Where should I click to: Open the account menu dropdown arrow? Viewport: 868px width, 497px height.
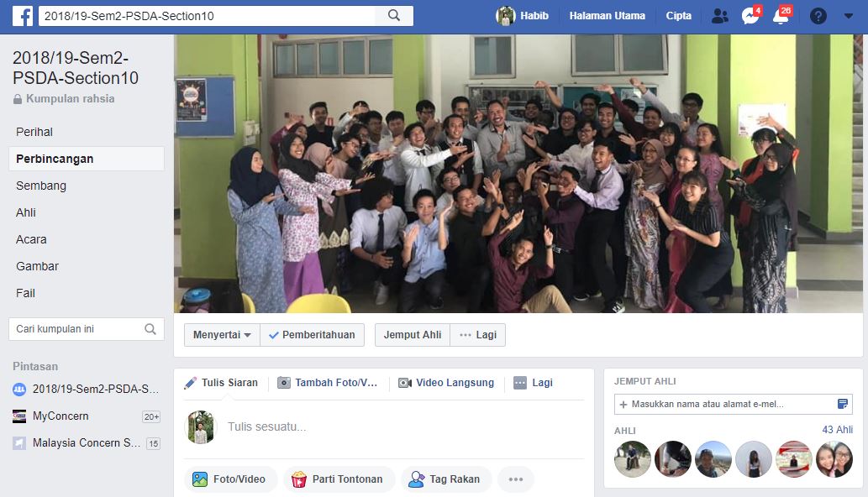click(848, 16)
